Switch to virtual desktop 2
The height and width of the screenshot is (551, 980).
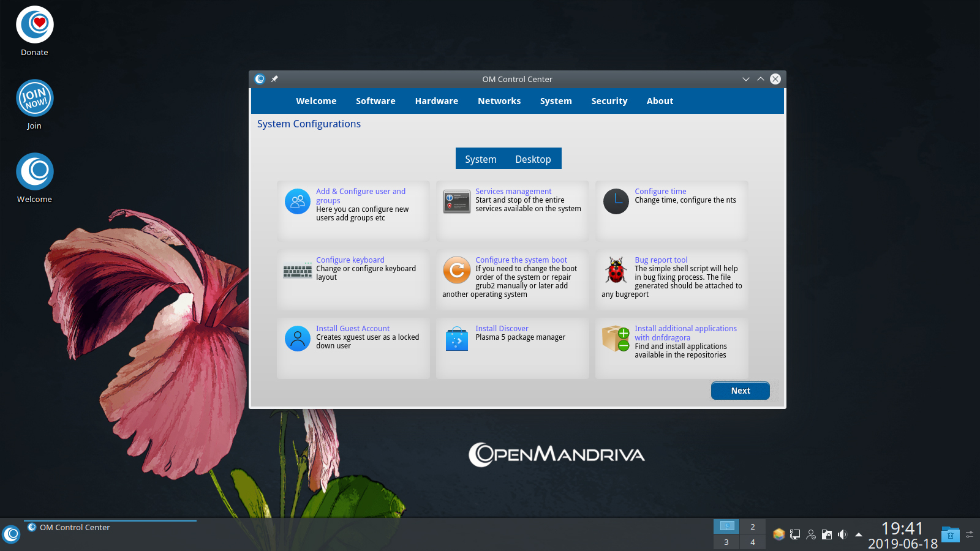coord(753,527)
